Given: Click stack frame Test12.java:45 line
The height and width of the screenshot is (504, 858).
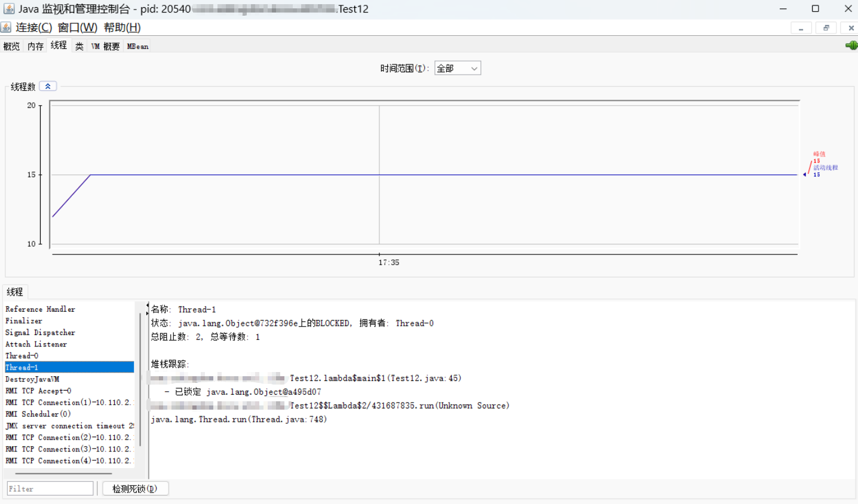Looking at the screenshot, I should pos(375,378).
